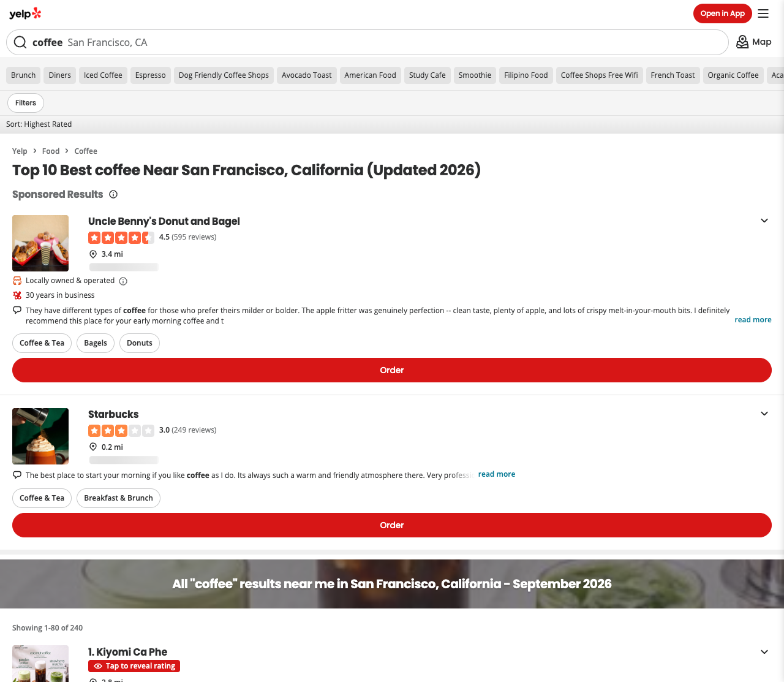Tap to reveal rating for Kiyomi

tap(134, 666)
